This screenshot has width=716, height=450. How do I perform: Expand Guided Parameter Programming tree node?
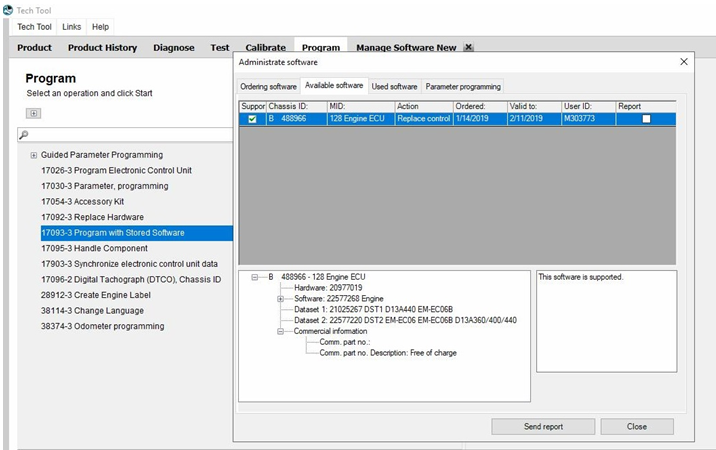coord(34,155)
